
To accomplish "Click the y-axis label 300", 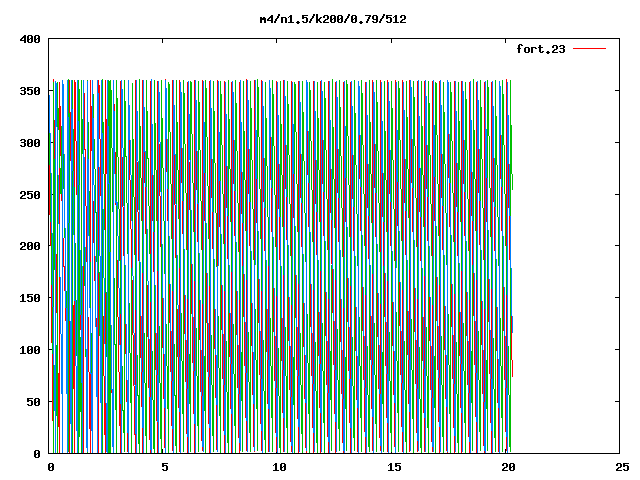I will coord(30,143).
